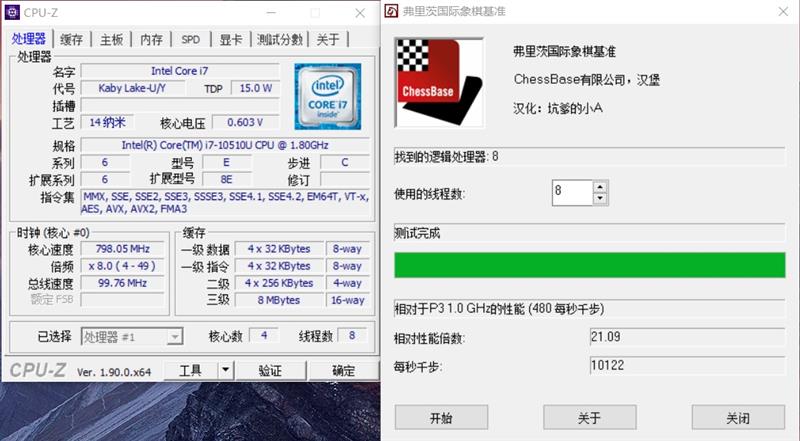Viewport: 800px width, 441px height.
Task: Switch to the 显卡 tab
Action: [231, 39]
